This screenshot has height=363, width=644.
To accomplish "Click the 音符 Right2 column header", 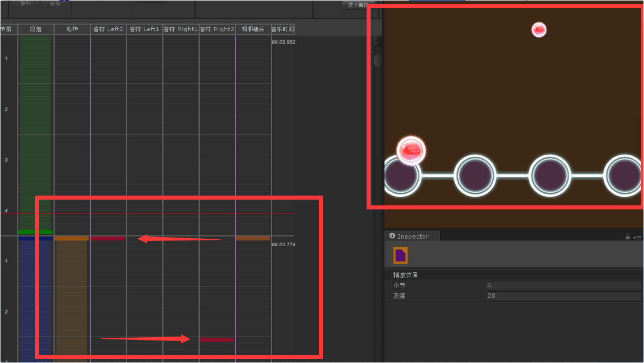I will pos(217,29).
